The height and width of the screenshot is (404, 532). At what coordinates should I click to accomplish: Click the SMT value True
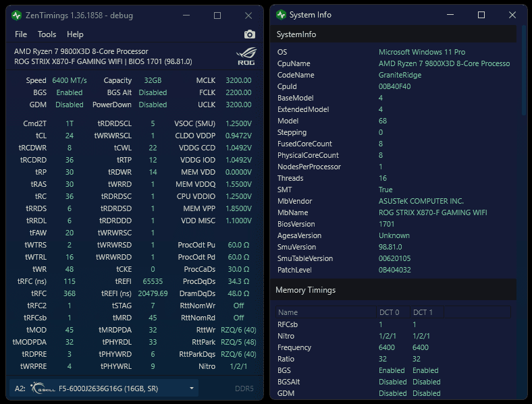(x=385, y=190)
